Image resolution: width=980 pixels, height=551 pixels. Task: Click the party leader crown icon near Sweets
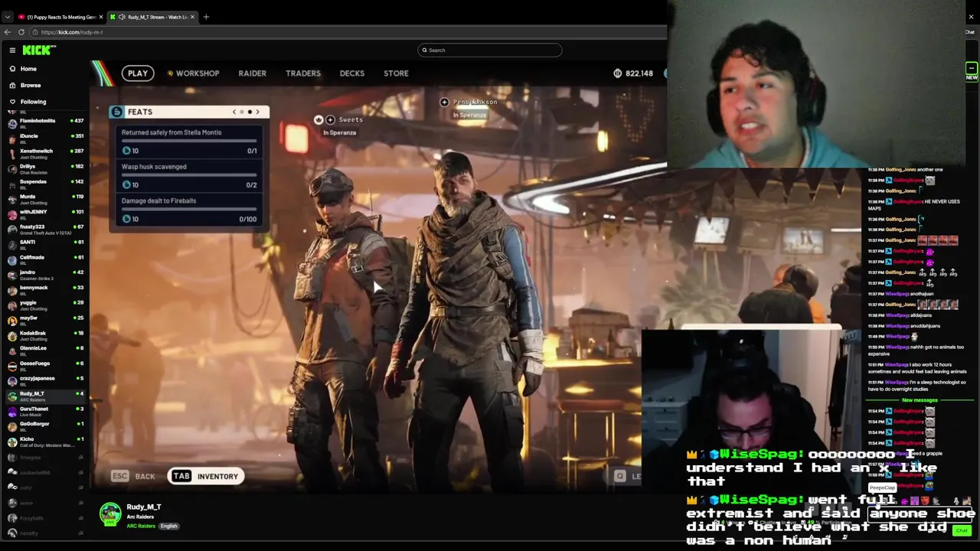[x=318, y=119]
